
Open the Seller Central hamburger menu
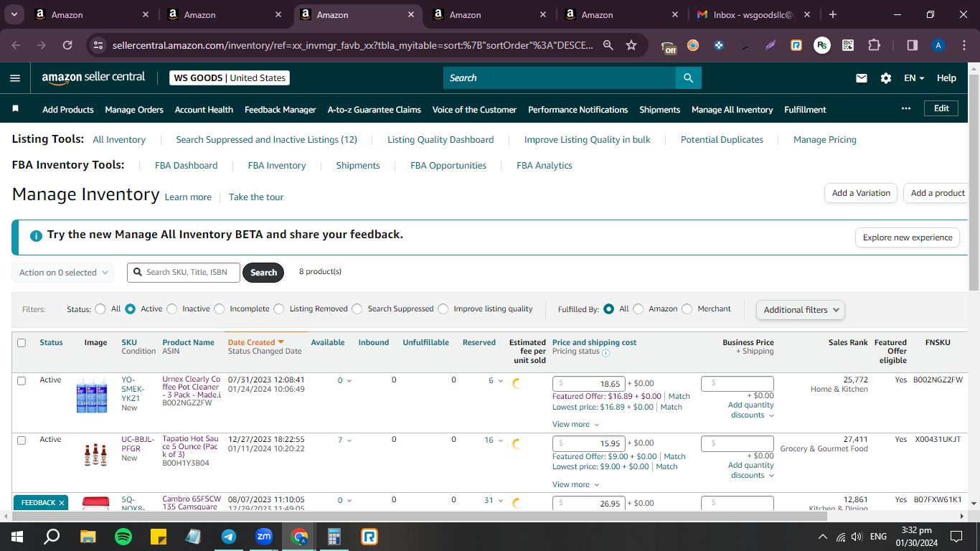pos(15,78)
